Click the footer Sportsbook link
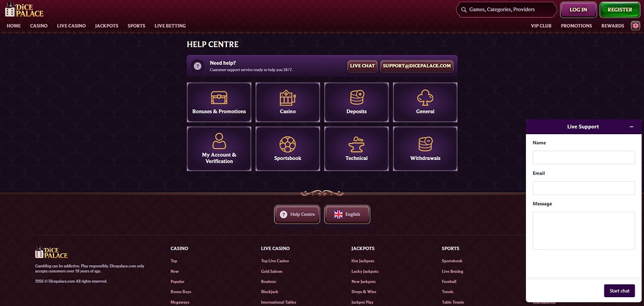 coord(452,261)
